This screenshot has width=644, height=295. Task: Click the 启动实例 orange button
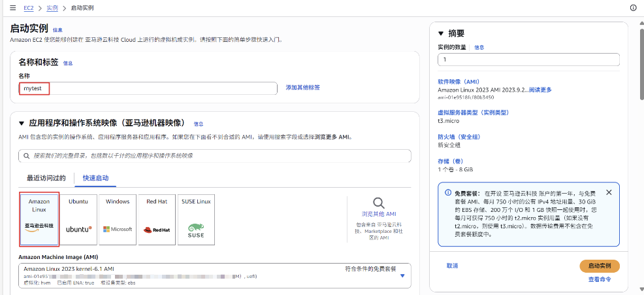[x=599, y=266]
